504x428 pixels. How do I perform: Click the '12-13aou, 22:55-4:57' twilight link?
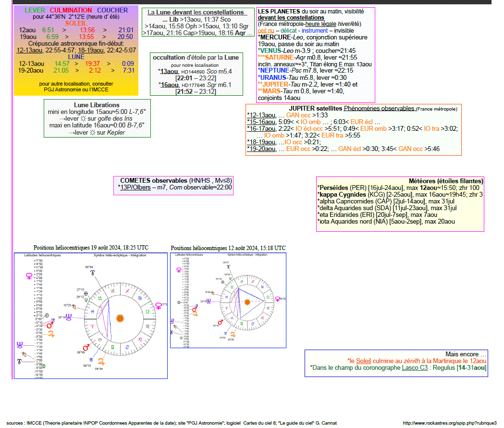46,50
